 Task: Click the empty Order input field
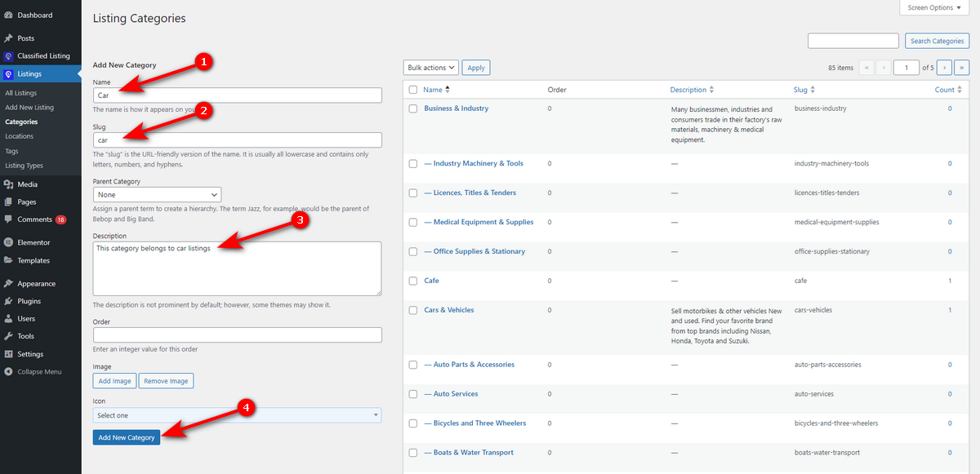click(x=237, y=335)
